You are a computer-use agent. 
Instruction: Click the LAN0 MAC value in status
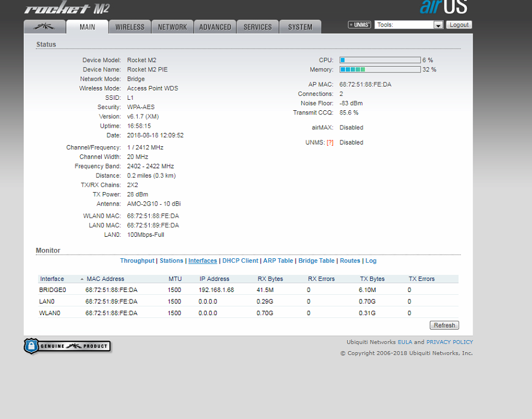[x=153, y=225]
